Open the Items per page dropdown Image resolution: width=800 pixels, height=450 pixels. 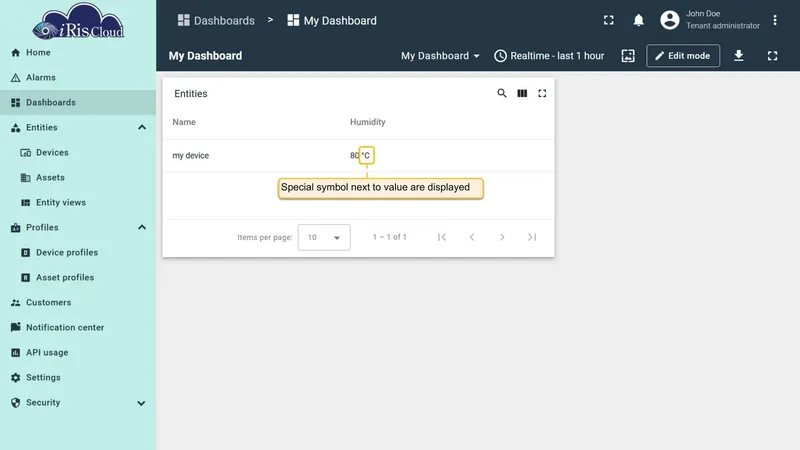coord(324,237)
